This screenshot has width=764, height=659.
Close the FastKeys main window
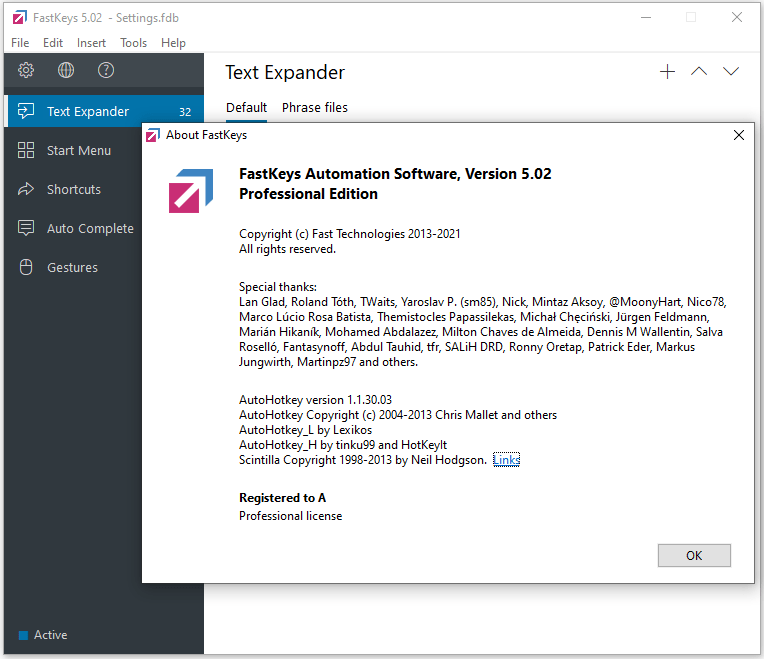pyautogui.click(x=737, y=18)
